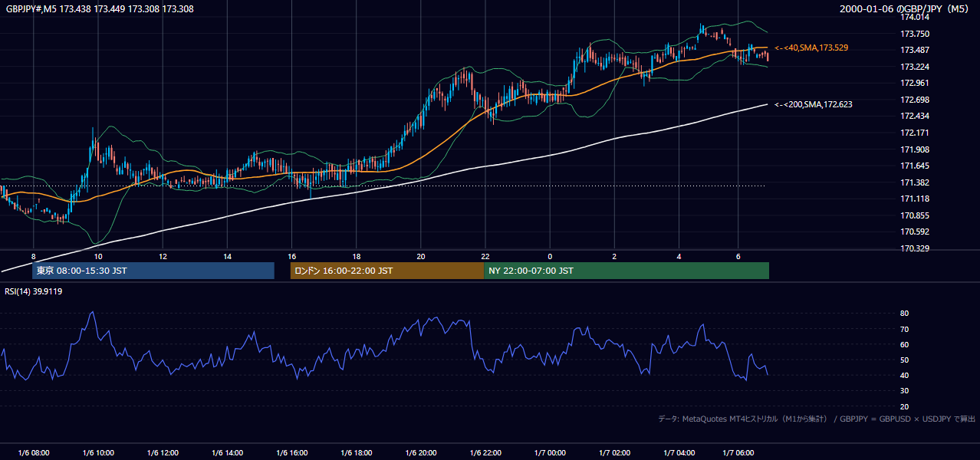Click price axis value 171.645
Screen dimensions: 980x460
point(914,166)
